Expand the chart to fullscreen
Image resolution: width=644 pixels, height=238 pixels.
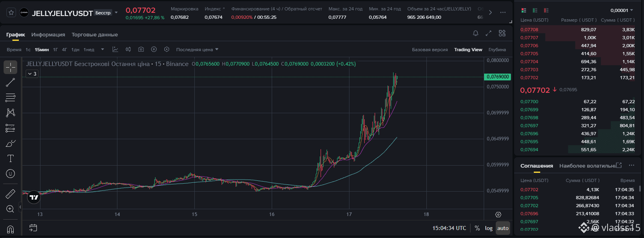point(489,33)
